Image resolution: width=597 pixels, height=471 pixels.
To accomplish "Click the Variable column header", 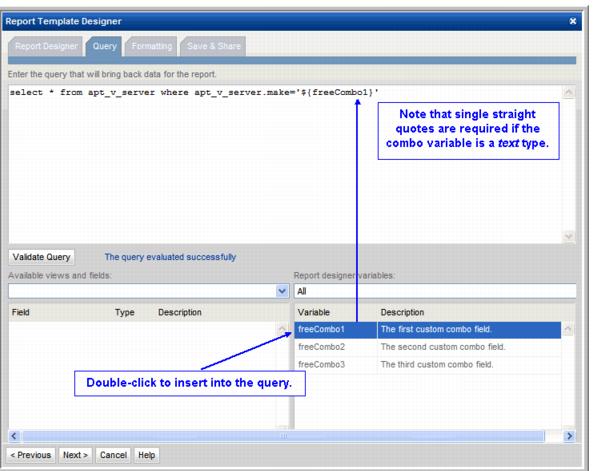I will [x=314, y=312].
